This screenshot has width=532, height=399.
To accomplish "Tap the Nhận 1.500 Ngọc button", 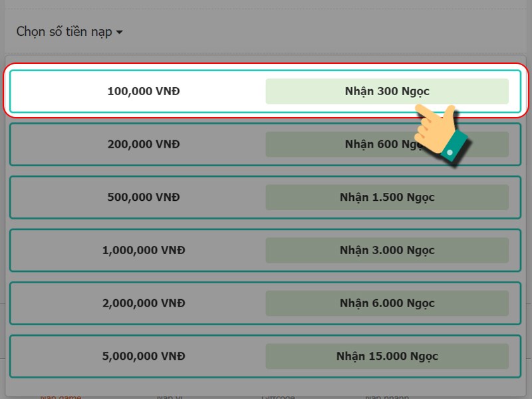I will [387, 198].
